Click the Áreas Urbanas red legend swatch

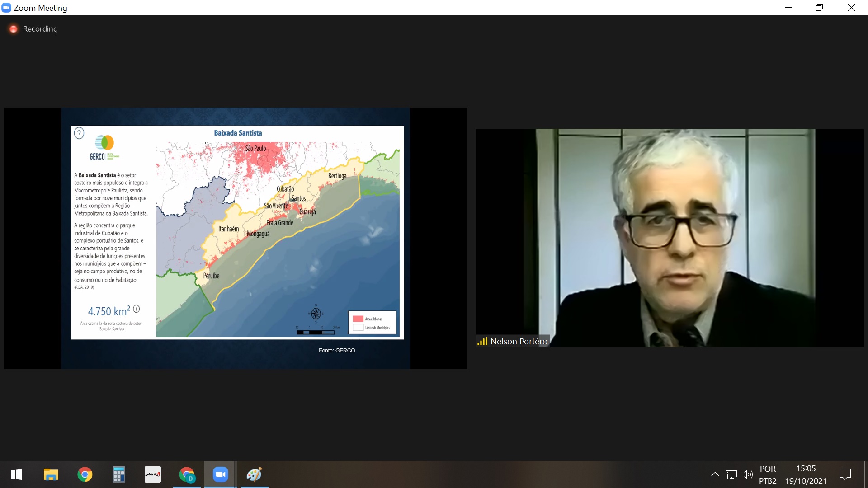click(358, 319)
